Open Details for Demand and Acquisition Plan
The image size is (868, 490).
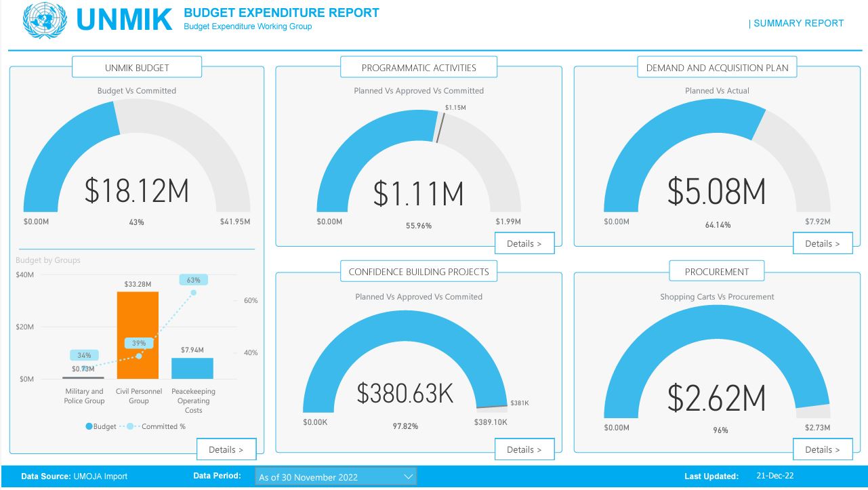pos(823,243)
